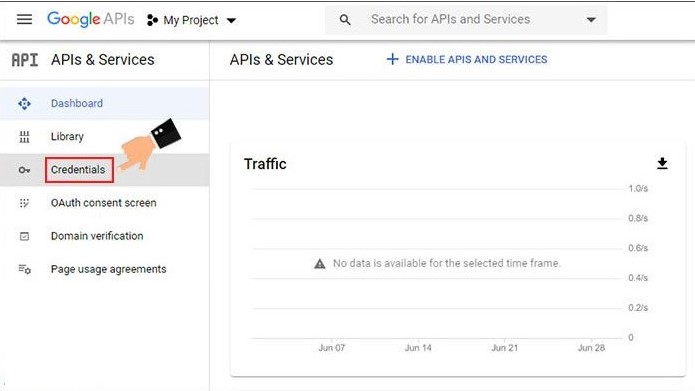695x391 pixels.
Task: Click the Jun 28 axis label
Action: 591,348
